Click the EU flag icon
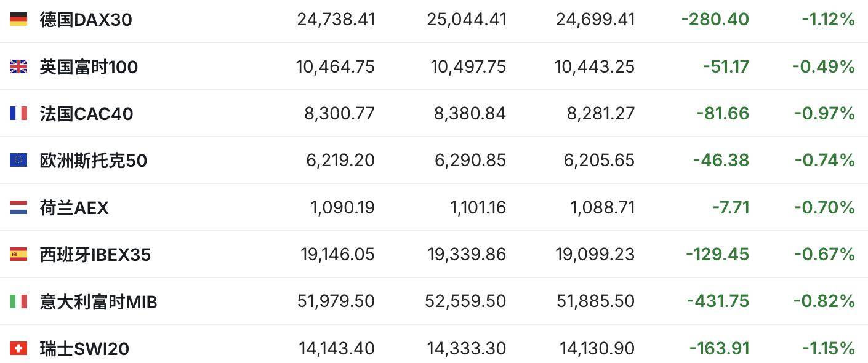Image resolution: width=868 pixels, height=363 pixels. coord(18,160)
